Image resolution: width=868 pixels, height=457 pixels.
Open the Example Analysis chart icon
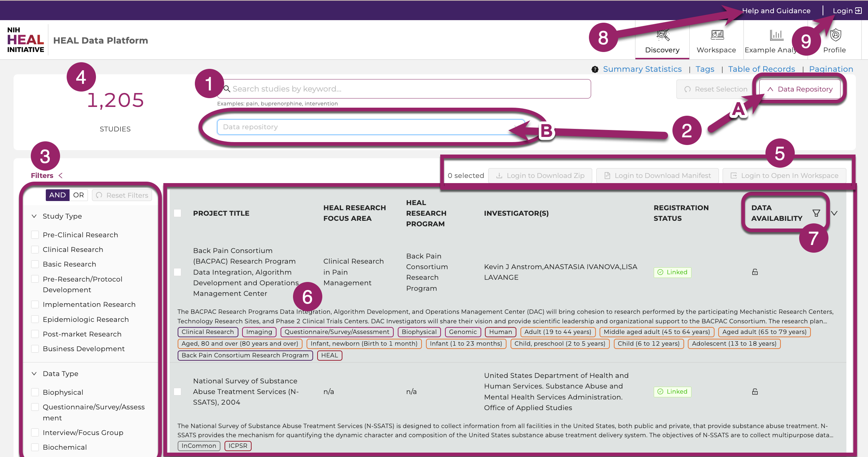pyautogui.click(x=776, y=35)
